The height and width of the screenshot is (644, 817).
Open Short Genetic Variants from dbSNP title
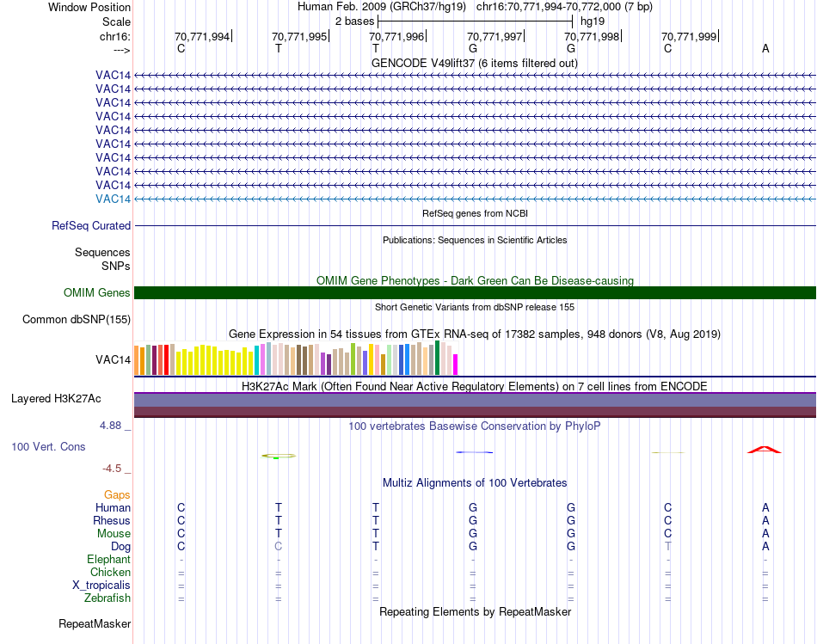475,308
